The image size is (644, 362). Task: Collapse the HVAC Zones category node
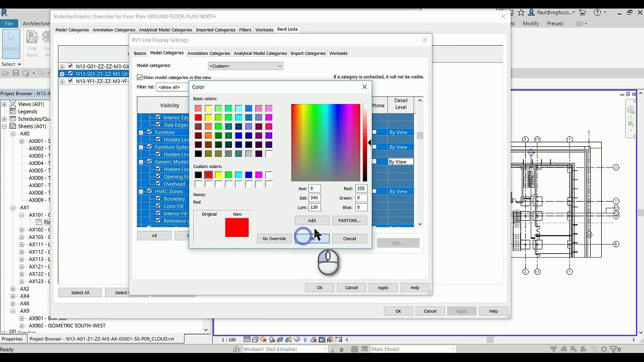[141, 192]
